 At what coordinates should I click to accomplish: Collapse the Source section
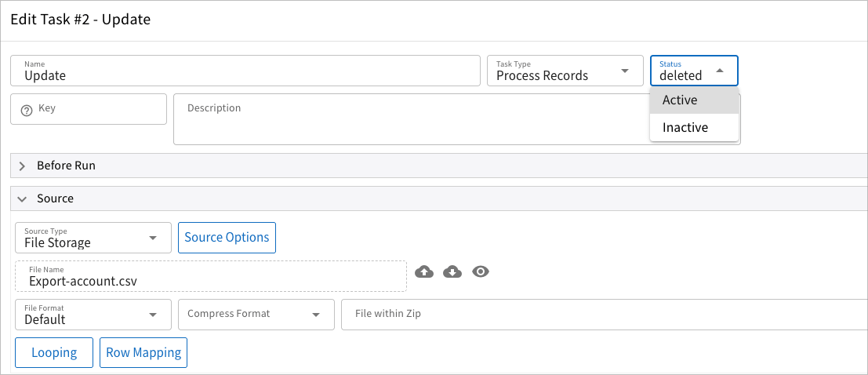pos(22,199)
